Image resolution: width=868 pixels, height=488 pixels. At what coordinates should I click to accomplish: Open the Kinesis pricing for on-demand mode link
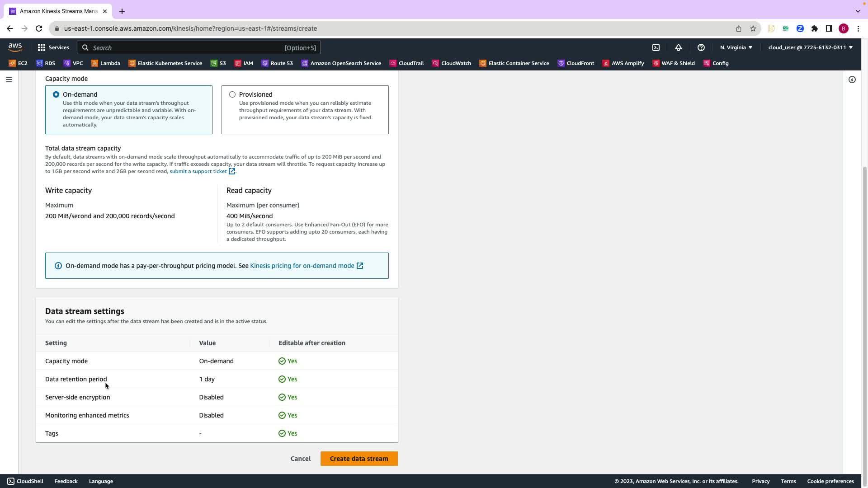click(302, 266)
